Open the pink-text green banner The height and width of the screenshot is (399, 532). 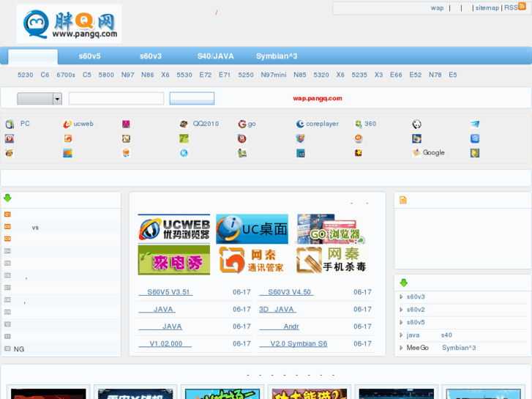[174, 260]
